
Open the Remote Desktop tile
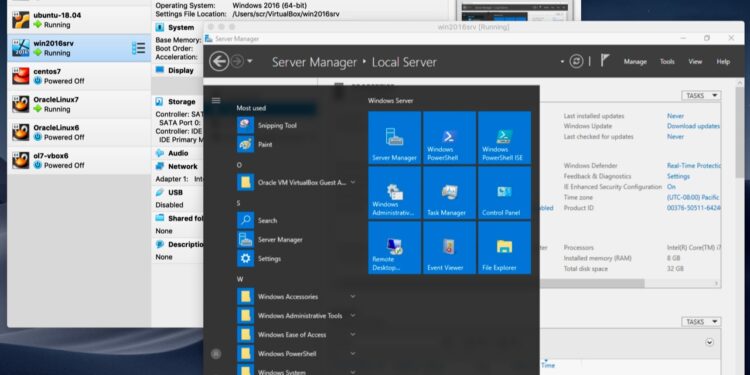(395, 248)
